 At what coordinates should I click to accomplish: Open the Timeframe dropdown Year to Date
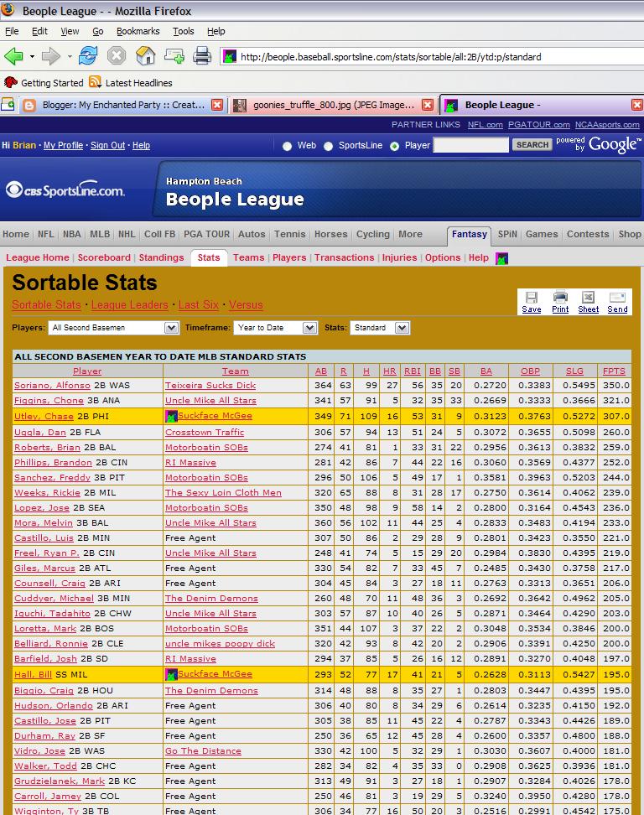[x=275, y=328]
